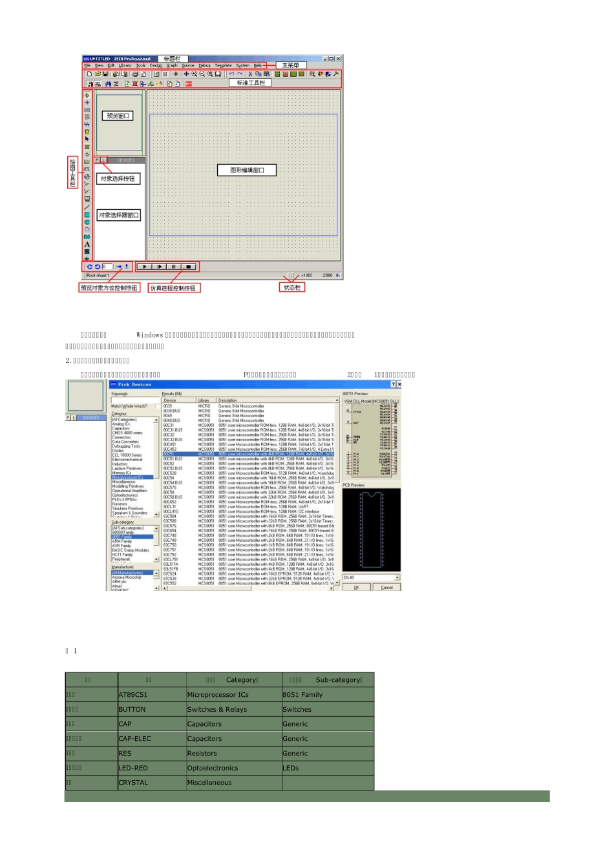Select the Junction dot tool
614x868 pixels.
pos(87,103)
